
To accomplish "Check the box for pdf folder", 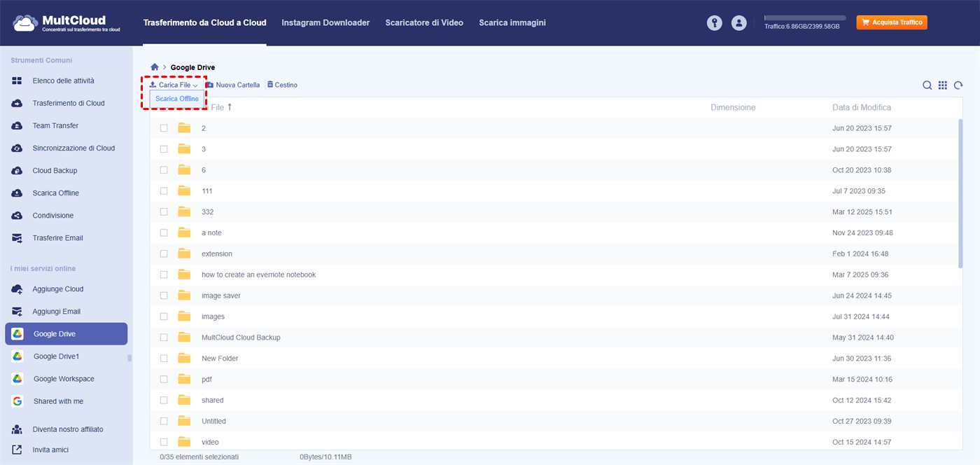I will click(x=164, y=379).
